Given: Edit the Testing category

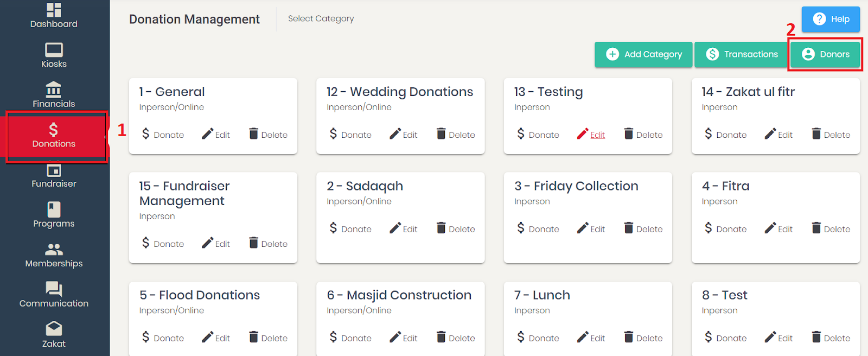Looking at the screenshot, I should [591, 134].
